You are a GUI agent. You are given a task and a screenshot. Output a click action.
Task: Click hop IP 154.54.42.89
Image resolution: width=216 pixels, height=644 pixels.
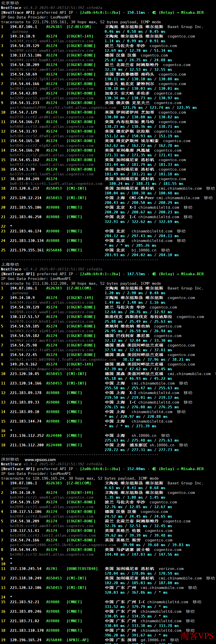coord(23,93)
